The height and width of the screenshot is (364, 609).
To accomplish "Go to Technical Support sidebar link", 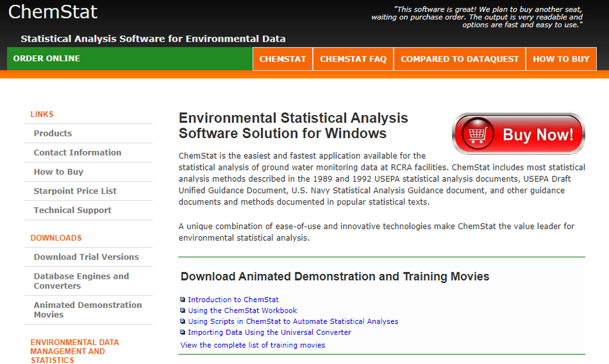I will point(72,210).
